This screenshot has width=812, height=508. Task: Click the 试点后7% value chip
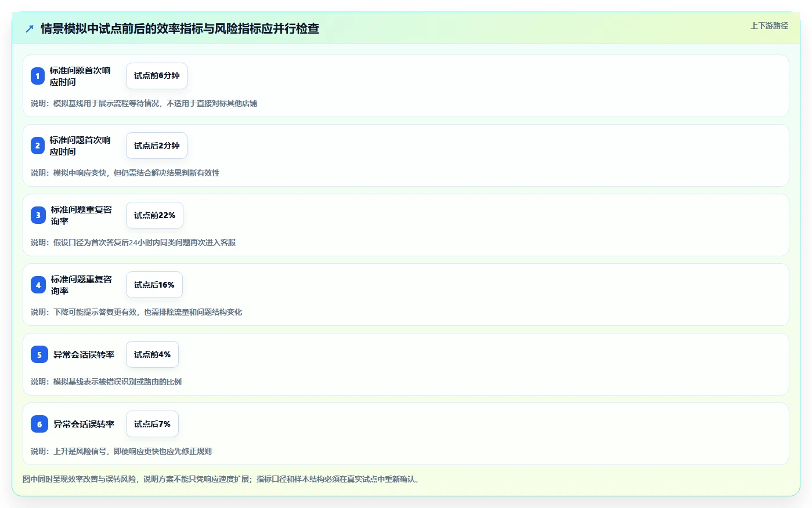click(x=152, y=424)
